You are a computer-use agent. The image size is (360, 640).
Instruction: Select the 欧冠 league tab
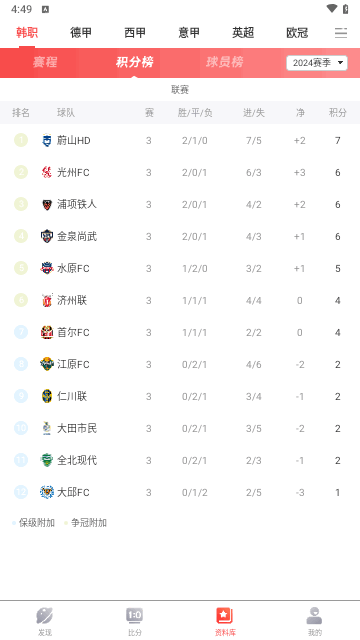tap(297, 33)
